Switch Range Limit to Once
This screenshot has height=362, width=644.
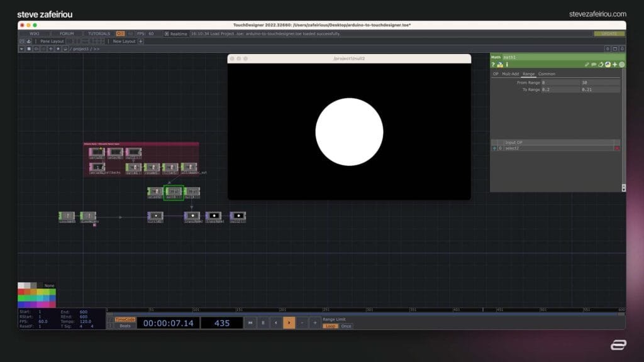click(x=347, y=326)
